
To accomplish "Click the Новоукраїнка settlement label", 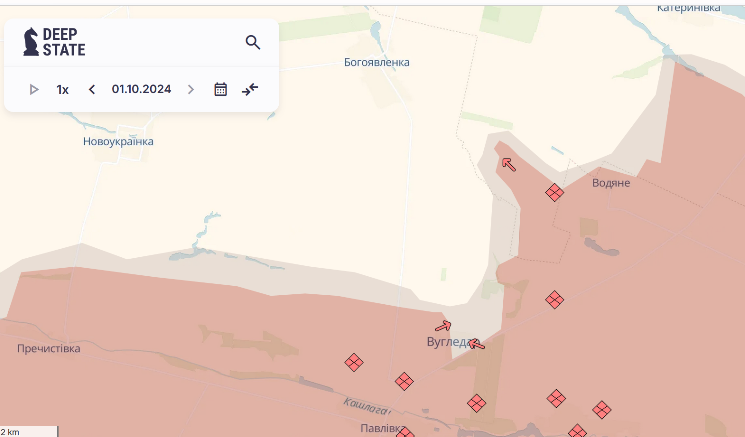I will [x=118, y=142].
